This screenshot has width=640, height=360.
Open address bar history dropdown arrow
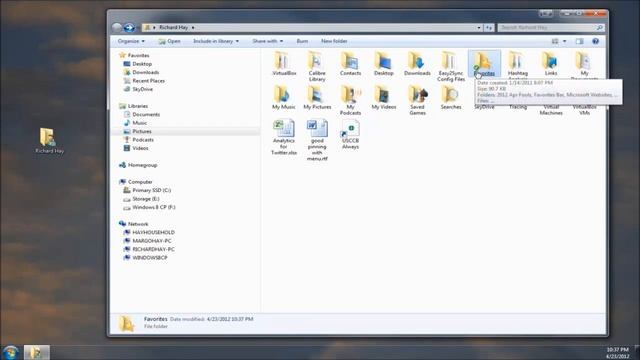tap(479, 27)
